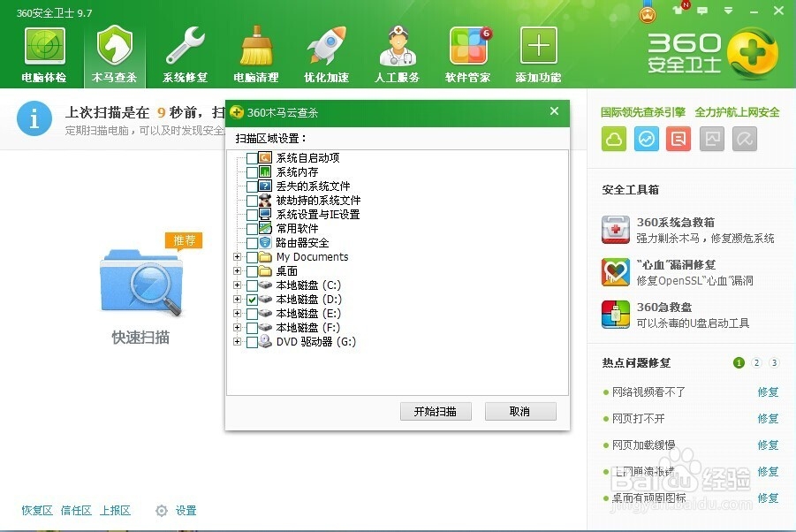Click 开始扫描 button
The width and height of the screenshot is (796, 532).
[436, 412]
